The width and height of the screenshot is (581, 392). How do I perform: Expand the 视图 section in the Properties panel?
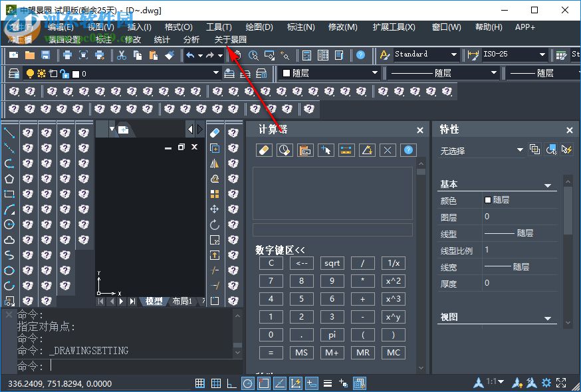(x=547, y=317)
